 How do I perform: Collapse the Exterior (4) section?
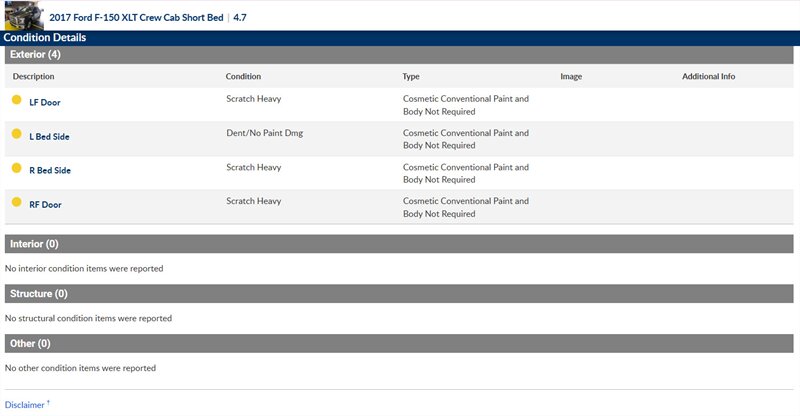(x=35, y=54)
